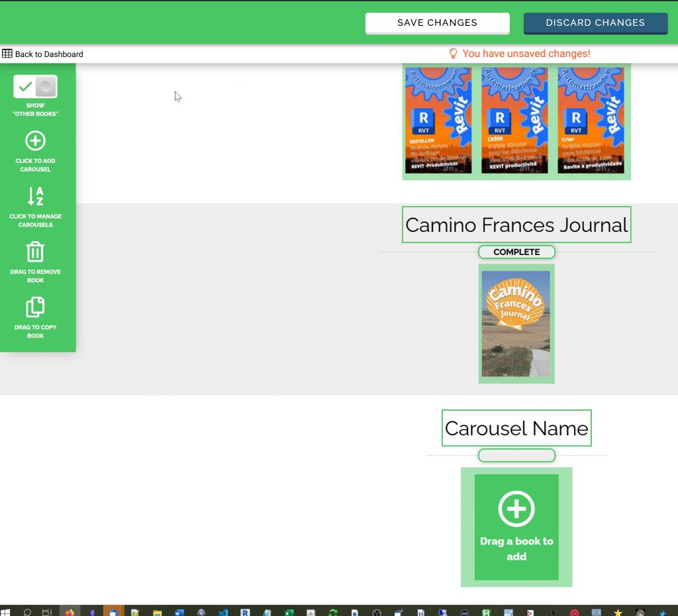Select the Camino Frances Journal title field
The image size is (678, 616).
tap(516, 225)
